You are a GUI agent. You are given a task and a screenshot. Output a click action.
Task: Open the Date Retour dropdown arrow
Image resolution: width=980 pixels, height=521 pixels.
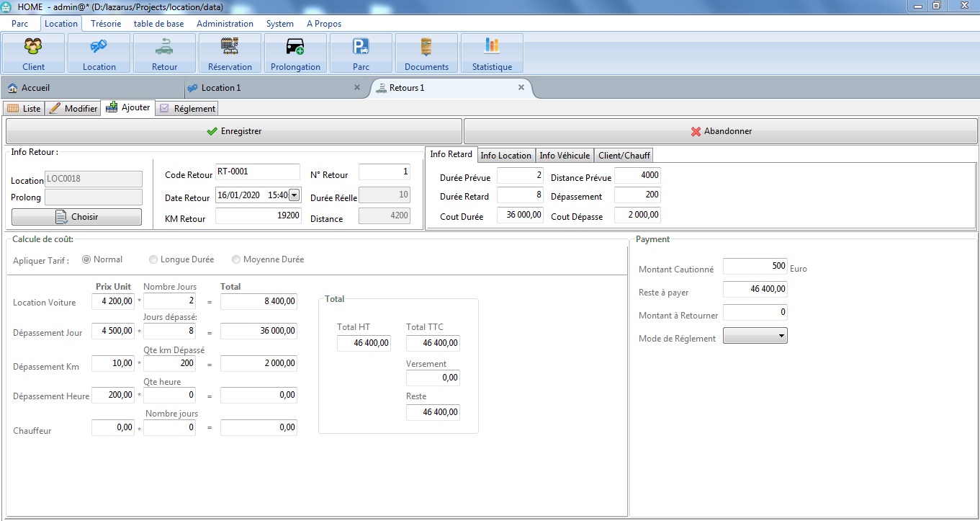click(x=294, y=195)
